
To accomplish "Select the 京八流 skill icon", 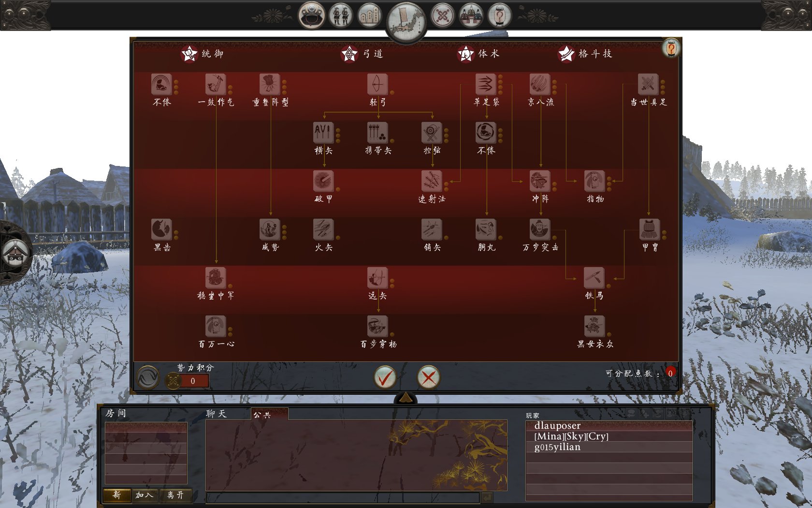I will tap(539, 85).
